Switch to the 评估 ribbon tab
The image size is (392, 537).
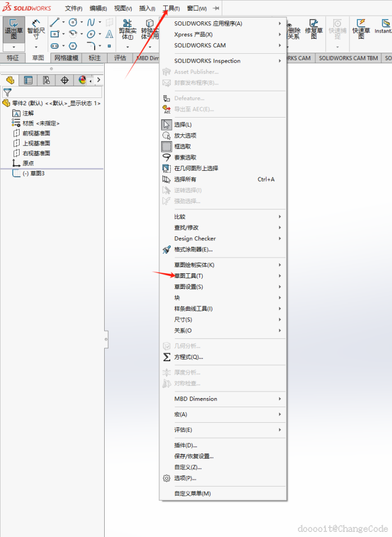coord(120,58)
